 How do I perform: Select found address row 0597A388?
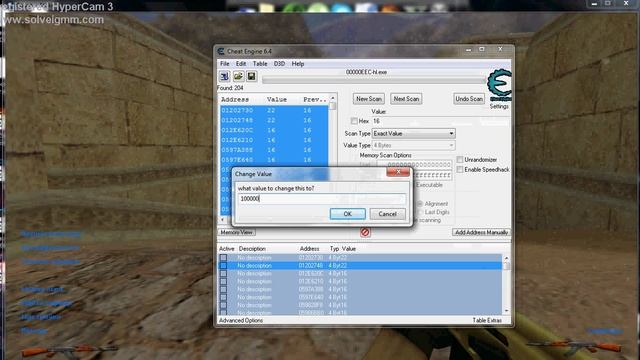[274, 150]
